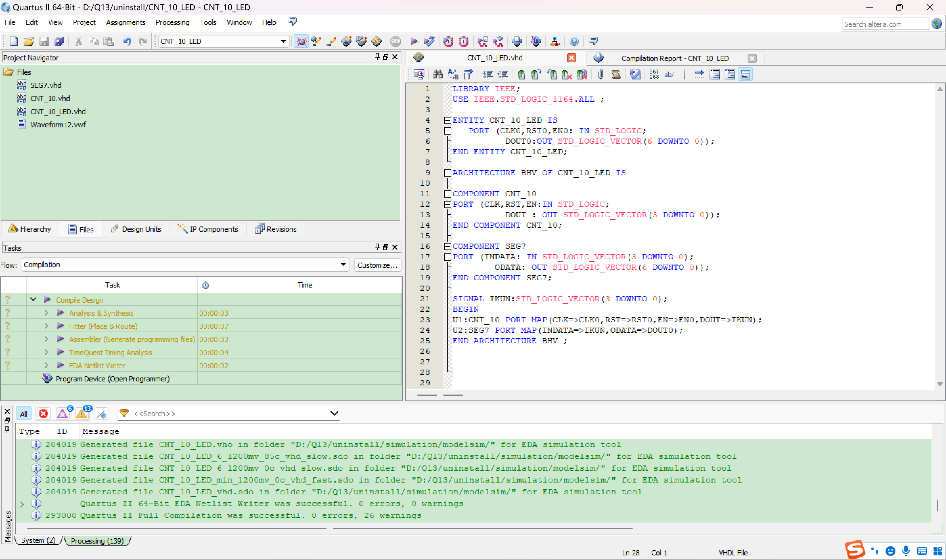946x560 pixels.
Task: Click the Analyze Current File checkmark icon
Action: tap(635, 74)
